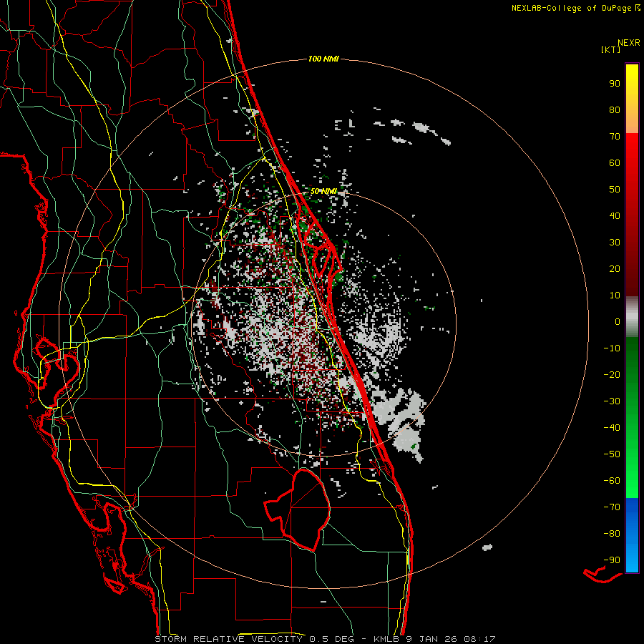Click the 50 NMI range ring label
This screenshot has width=644, height=644.
pos(323,191)
